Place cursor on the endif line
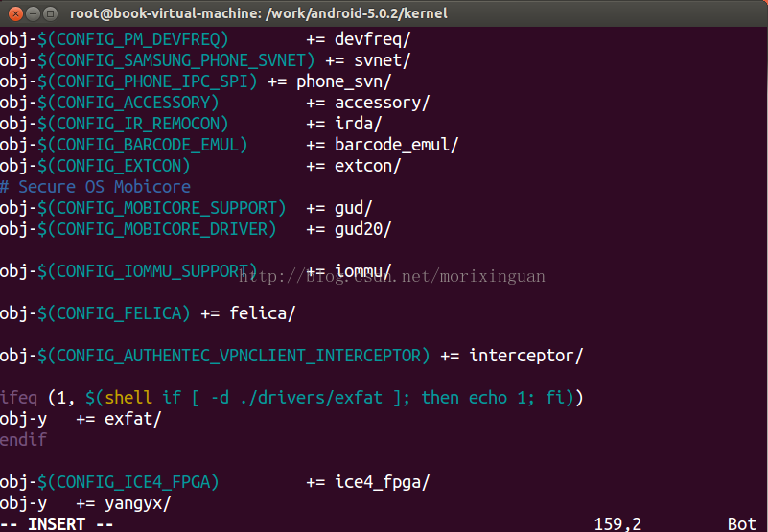Screen dimensions: 768x532 [23, 440]
